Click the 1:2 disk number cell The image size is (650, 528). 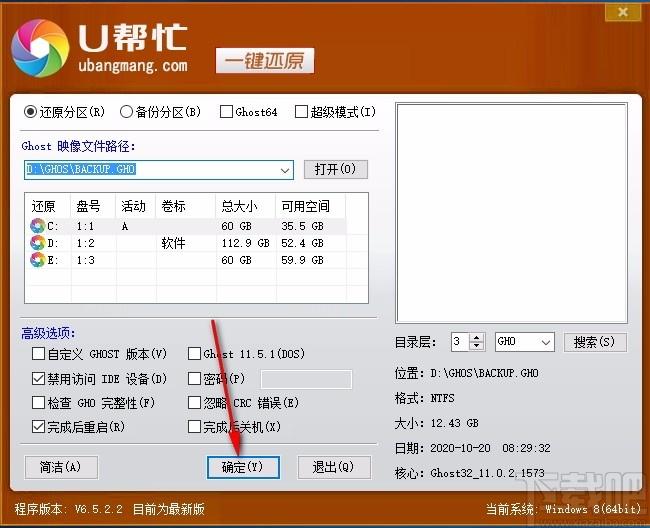point(85,243)
